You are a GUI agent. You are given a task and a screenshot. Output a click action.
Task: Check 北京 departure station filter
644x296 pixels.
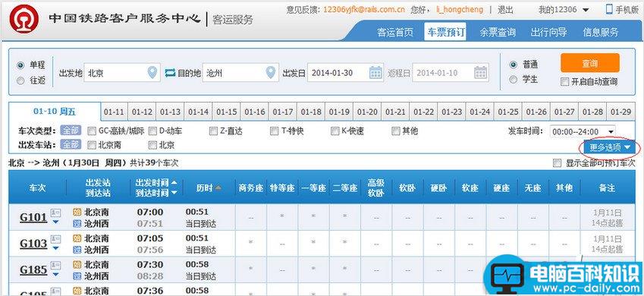(x=152, y=145)
